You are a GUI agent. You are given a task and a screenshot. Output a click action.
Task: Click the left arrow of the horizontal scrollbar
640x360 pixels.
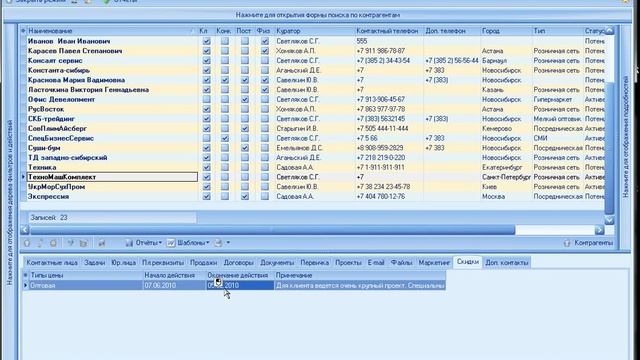coord(25,230)
